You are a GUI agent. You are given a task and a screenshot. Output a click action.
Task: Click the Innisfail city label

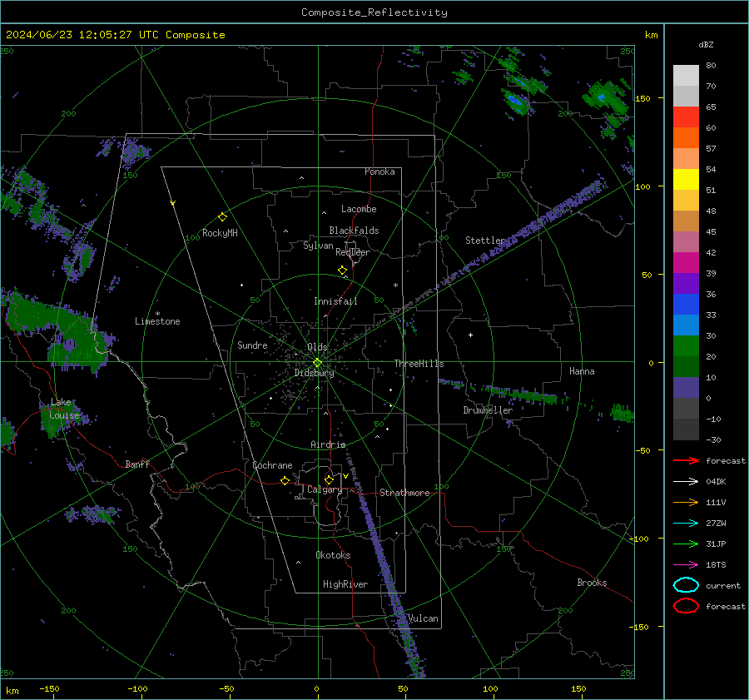(x=335, y=301)
